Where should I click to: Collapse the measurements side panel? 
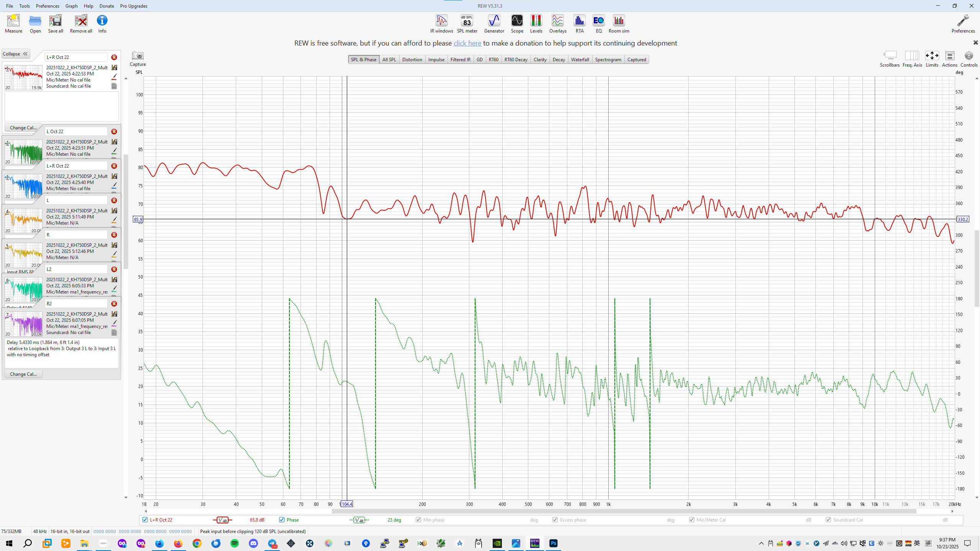16,54
